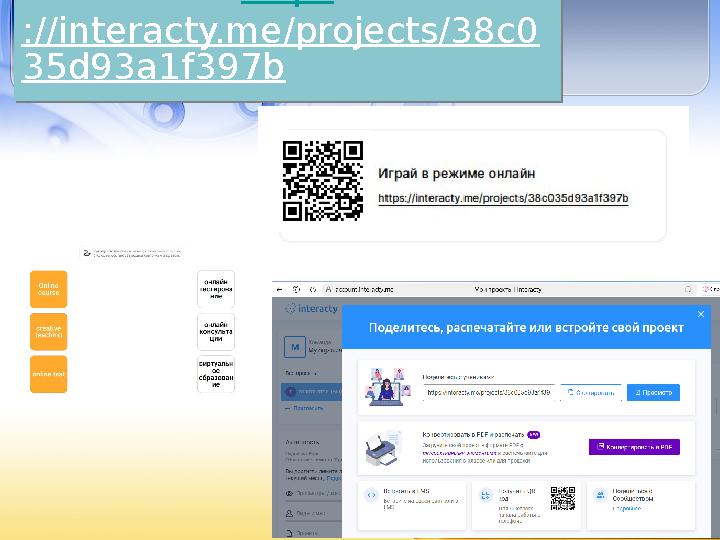Click the hint icon above the matching cards
720x540 pixels.
click(x=87, y=253)
